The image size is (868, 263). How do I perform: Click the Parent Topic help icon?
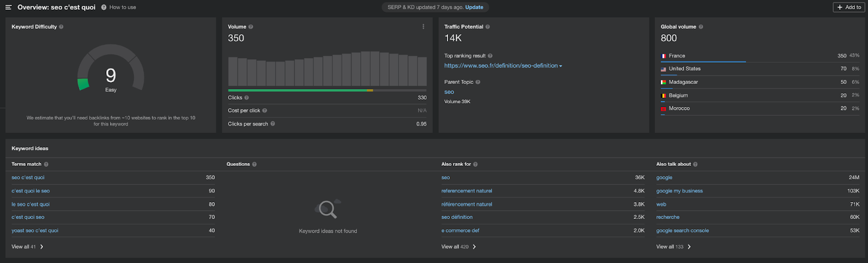tap(478, 82)
